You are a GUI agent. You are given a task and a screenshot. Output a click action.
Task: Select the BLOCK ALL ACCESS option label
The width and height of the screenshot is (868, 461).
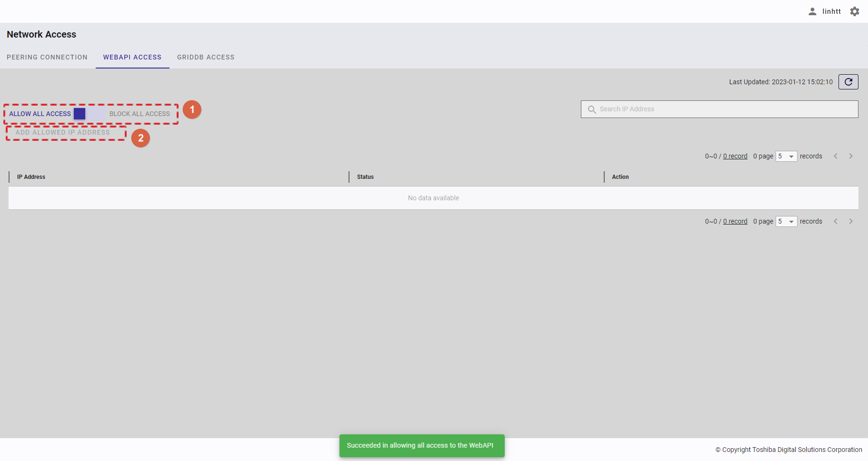(140, 114)
